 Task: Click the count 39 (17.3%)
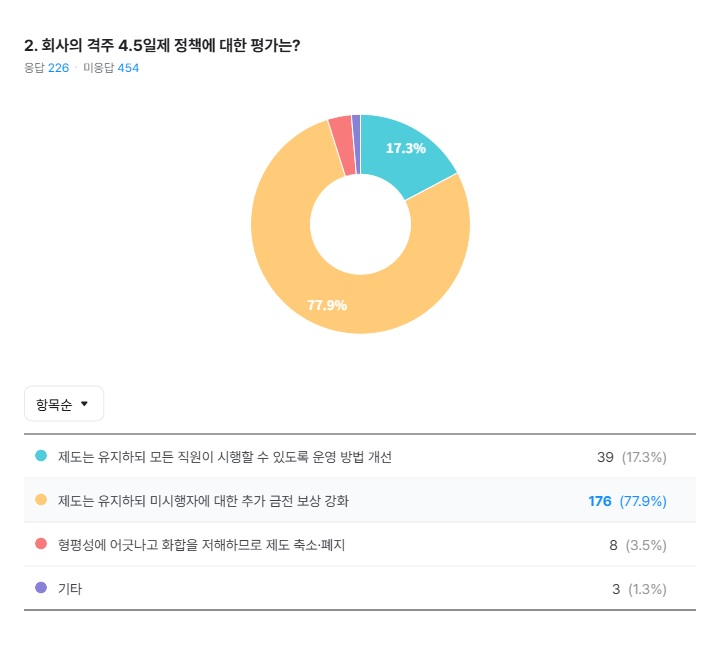[x=631, y=457]
